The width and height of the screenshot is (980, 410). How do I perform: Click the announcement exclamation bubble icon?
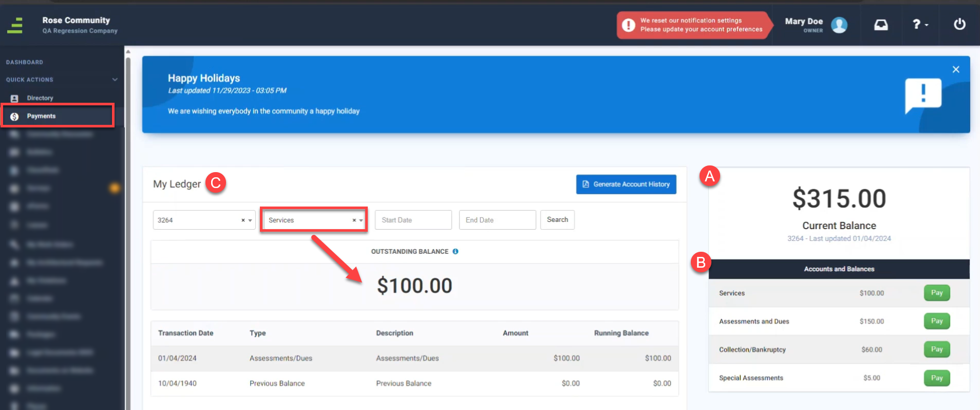tap(923, 96)
